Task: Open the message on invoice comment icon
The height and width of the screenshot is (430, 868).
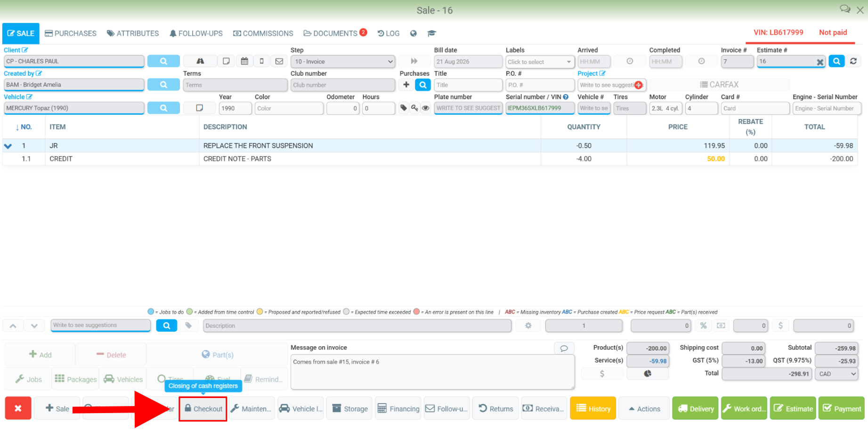Action: 564,348
